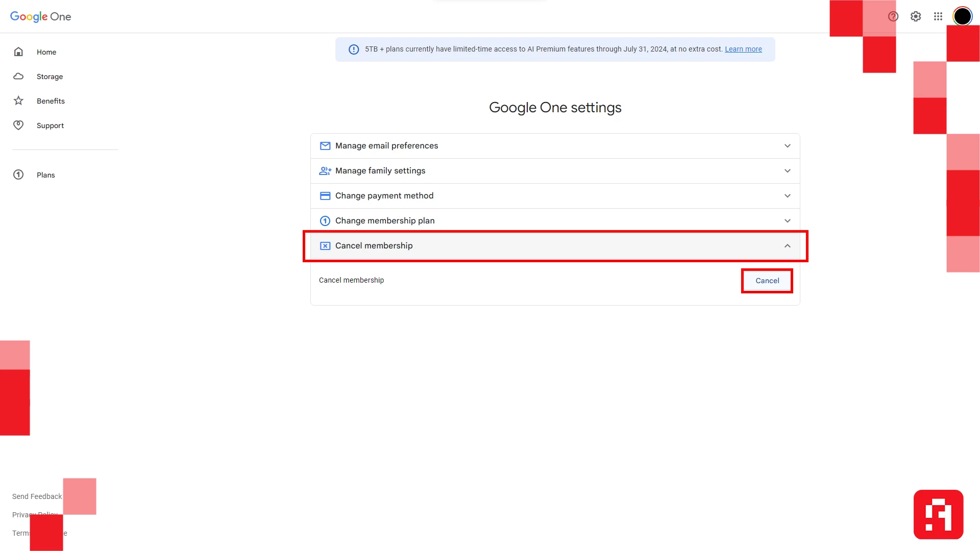
Task: Click the Change payment method row title
Action: point(384,196)
